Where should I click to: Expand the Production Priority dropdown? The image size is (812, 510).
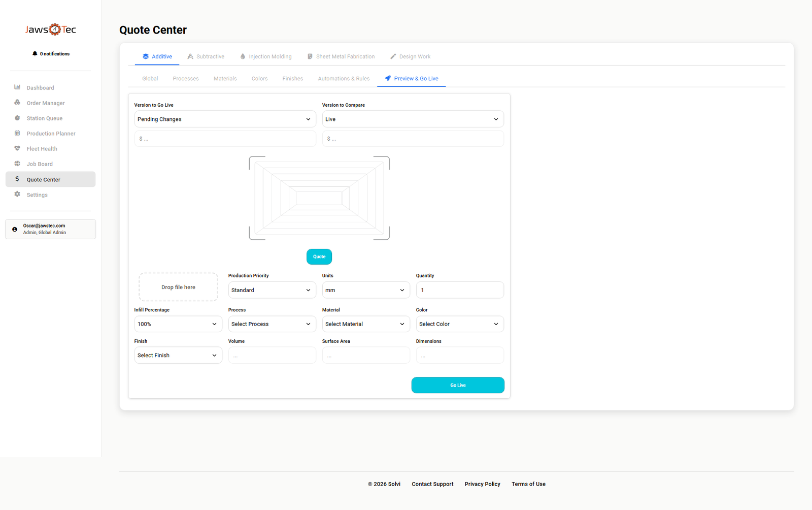pos(272,290)
